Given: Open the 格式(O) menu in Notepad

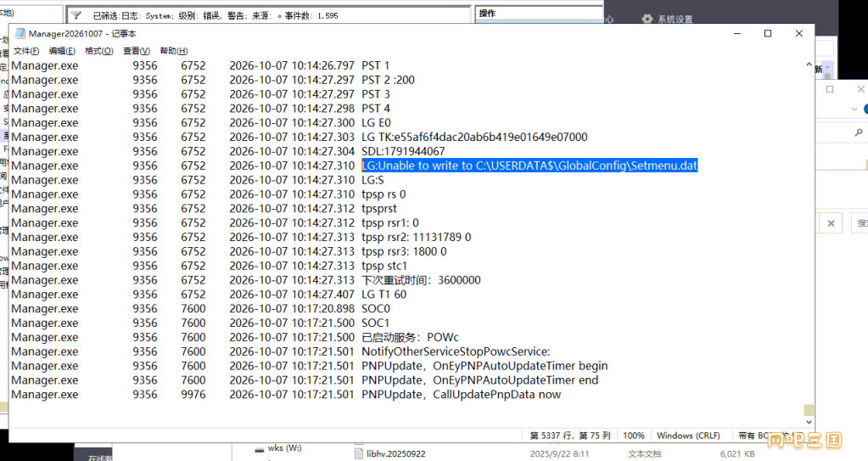Looking at the screenshot, I should tap(99, 51).
